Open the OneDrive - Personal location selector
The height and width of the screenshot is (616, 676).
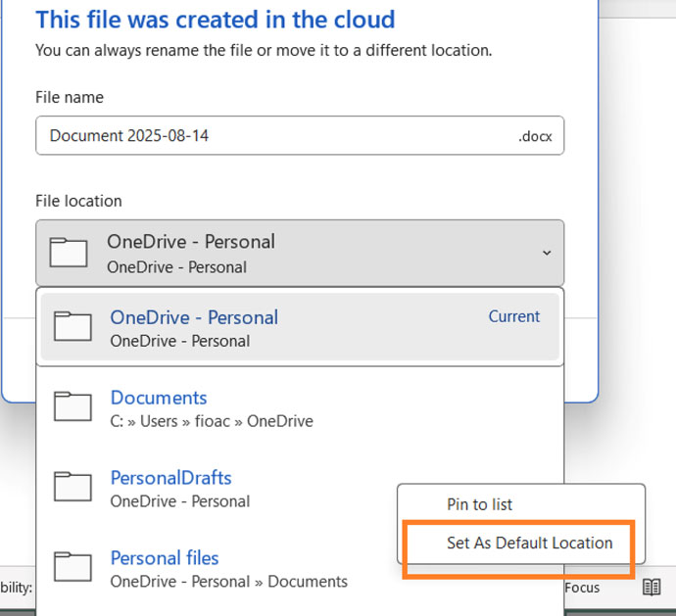coord(300,253)
